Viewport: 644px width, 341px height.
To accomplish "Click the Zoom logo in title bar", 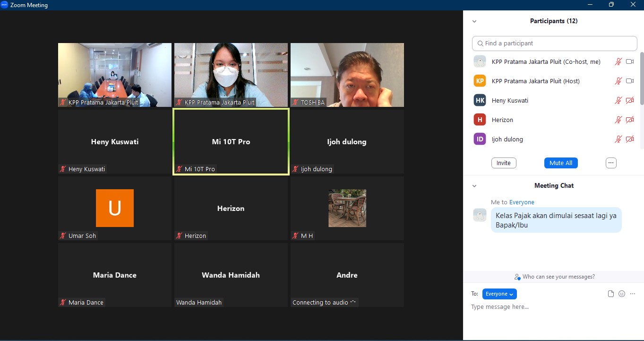I will [x=5, y=5].
